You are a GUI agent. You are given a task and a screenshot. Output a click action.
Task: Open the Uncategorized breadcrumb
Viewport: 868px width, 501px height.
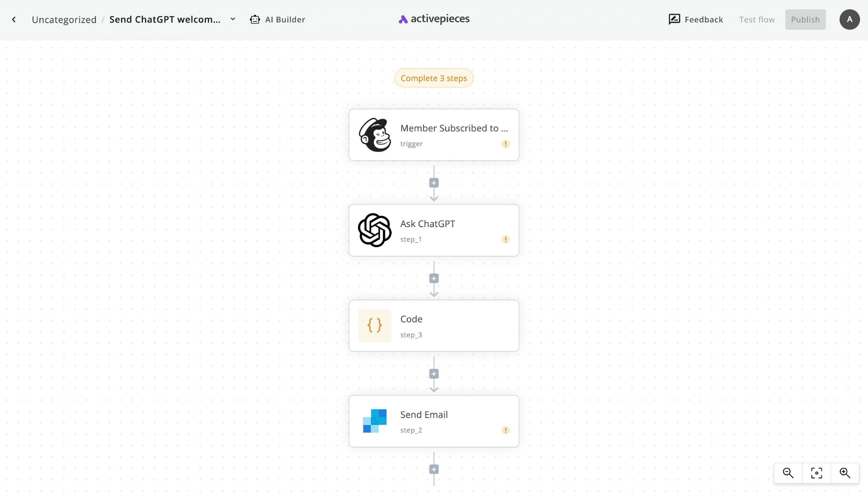[64, 19]
